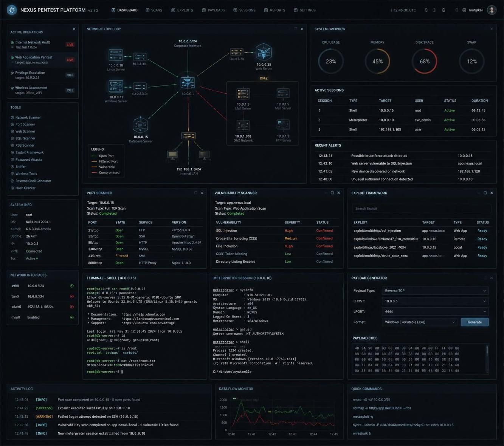Open the Payloads tab

pyautogui.click(x=213, y=10)
